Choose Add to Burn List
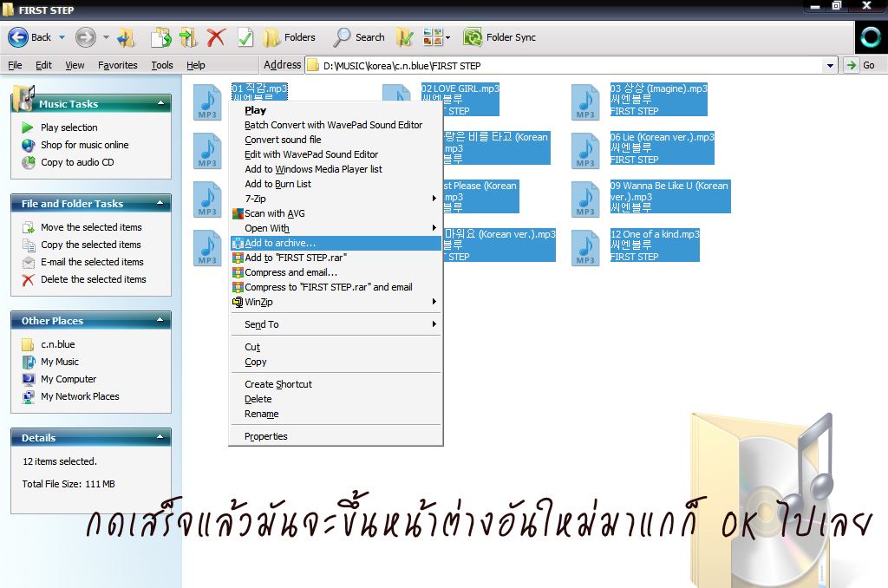 pyautogui.click(x=336, y=184)
